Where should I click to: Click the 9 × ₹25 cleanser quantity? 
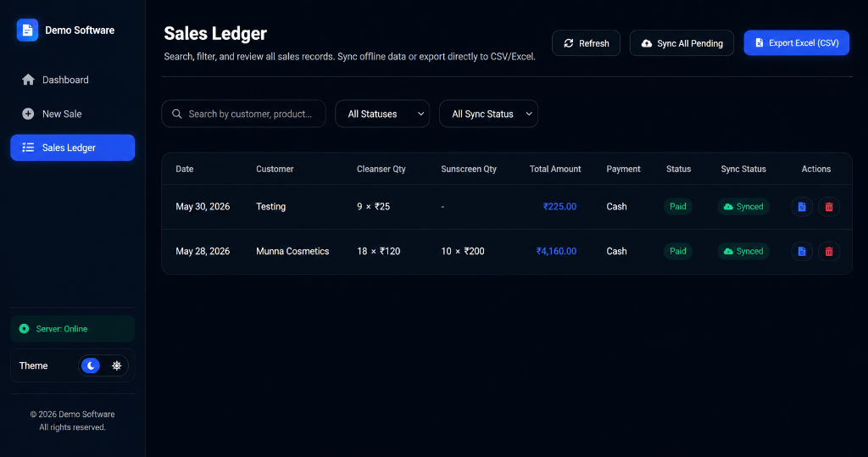373,207
